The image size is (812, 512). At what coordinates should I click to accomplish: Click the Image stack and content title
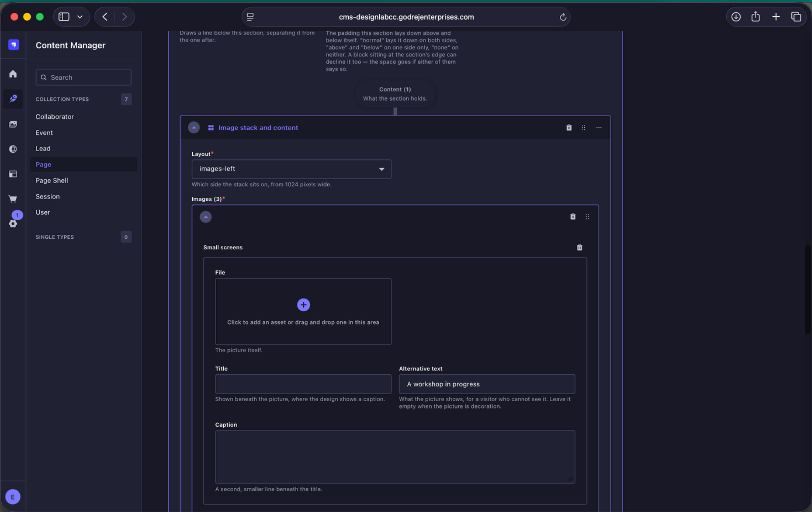point(258,128)
